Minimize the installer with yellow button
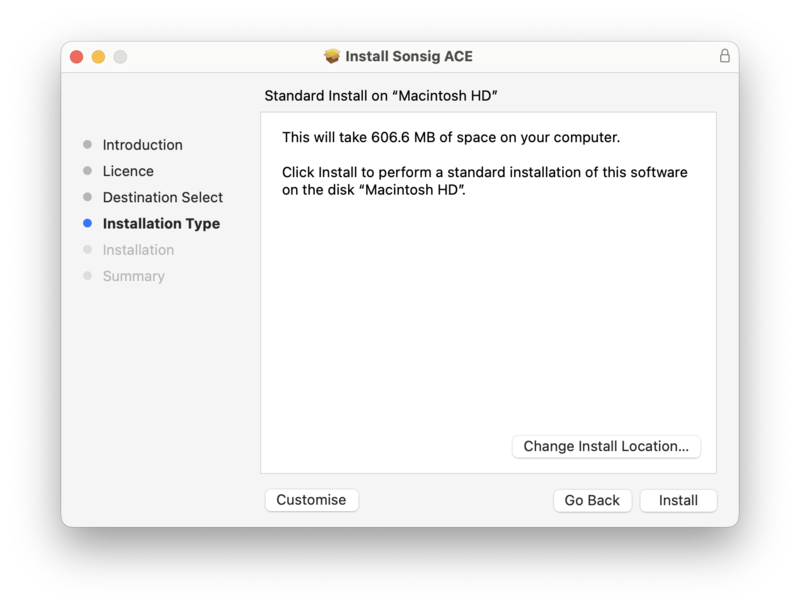This screenshot has width=800, height=608. point(98,57)
